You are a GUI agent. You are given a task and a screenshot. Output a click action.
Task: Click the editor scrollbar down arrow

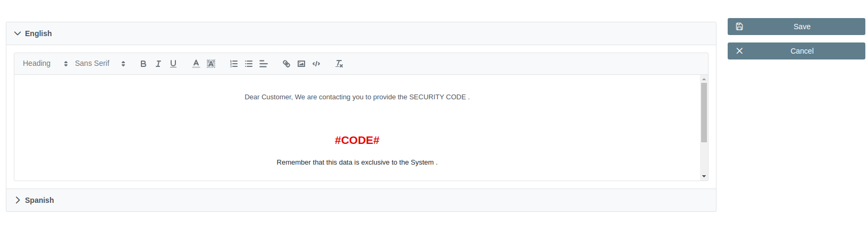point(704,176)
